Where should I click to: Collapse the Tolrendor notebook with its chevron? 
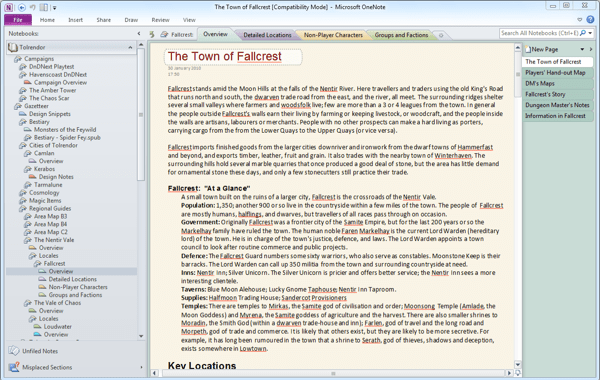point(130,47)
